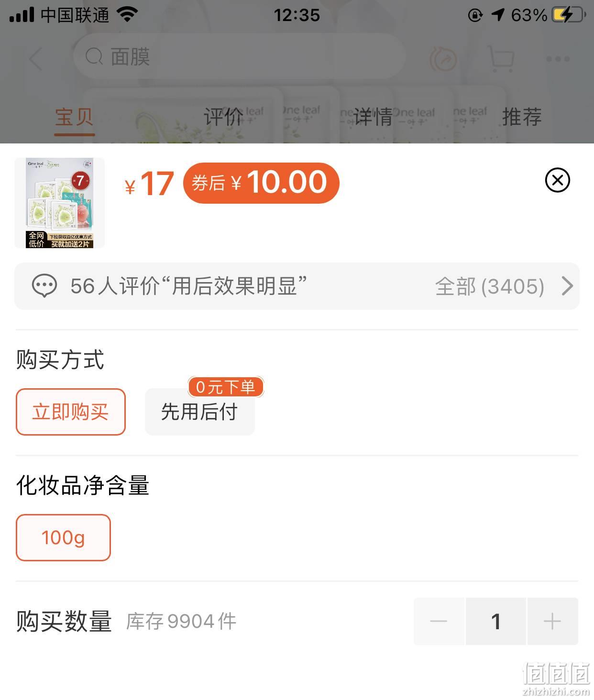The image size is (594, 700).
Task: Open the One leaf product thumbnail
Action: pos(59,203)
